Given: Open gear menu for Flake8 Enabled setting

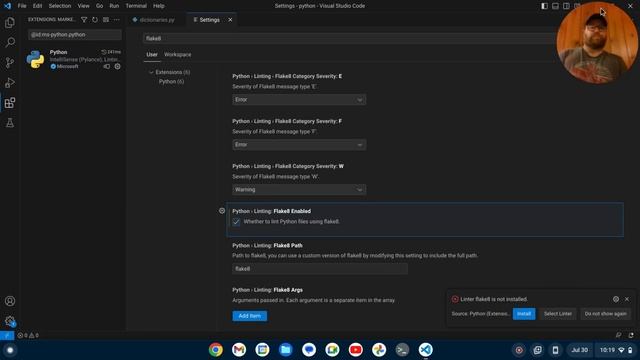Looking at the screenshot, I should pyautogui.click(x=222, y=211).
